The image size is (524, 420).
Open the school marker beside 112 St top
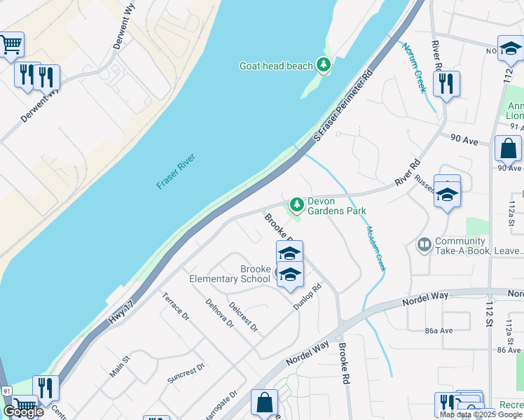[x=511, y=50]
